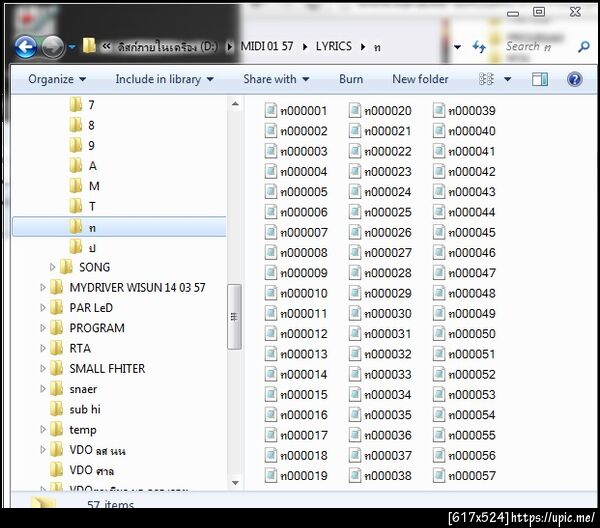This screenshot has width=600, height=528.
Task: Click file name ท000012
Action: click(304, 334)
